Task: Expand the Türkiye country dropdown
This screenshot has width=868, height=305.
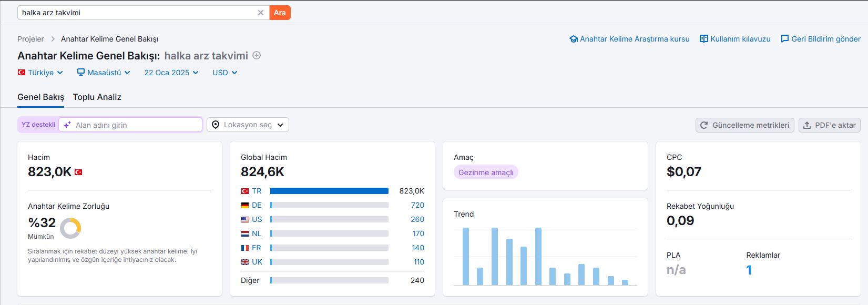Action: (40, 73)
